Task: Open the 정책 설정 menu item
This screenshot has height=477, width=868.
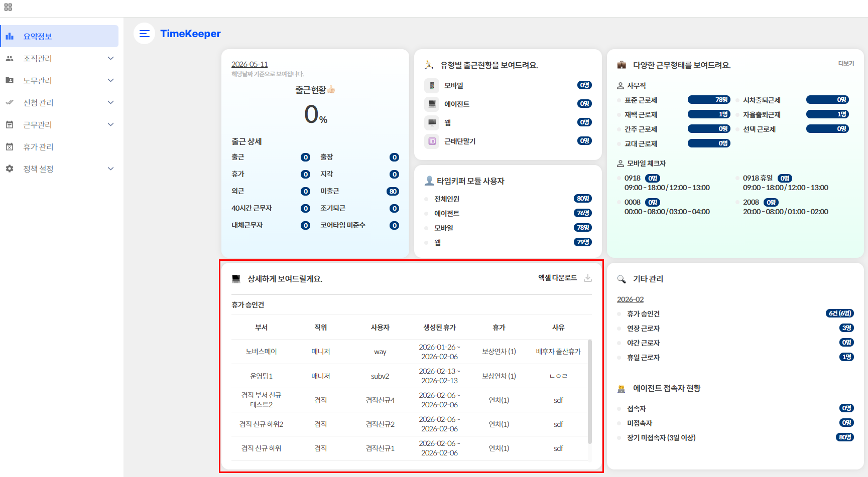Action: 59,169
